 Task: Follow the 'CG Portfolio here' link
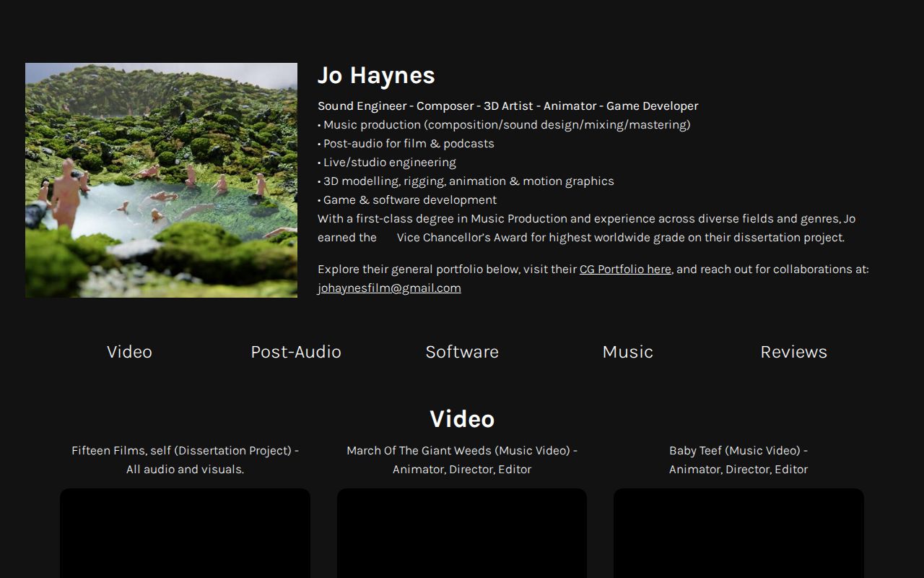[625, 269]
